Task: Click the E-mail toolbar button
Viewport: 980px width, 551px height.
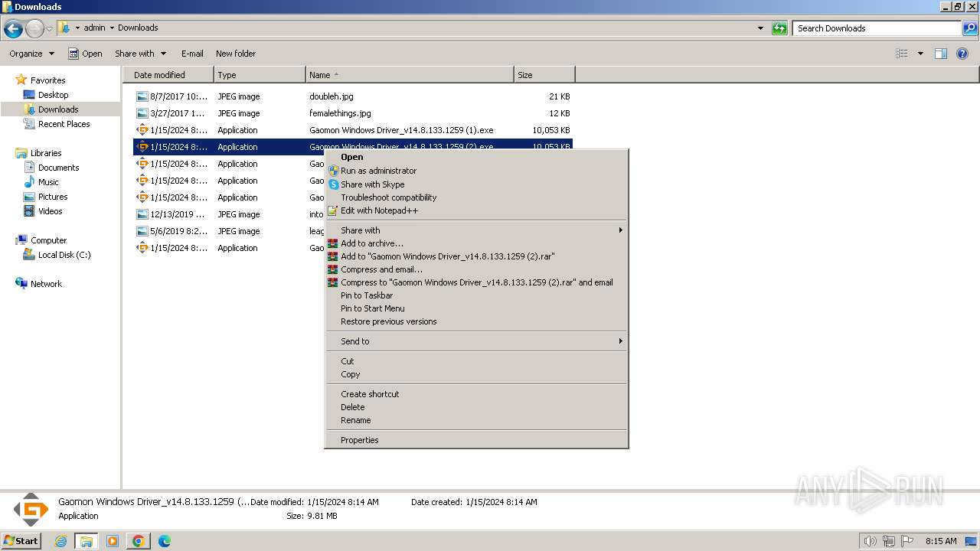Action: coord(192,54)
